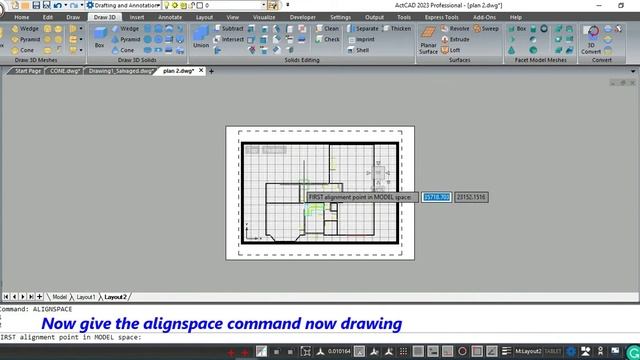Click the Save icon in quick access toolbar
The image size is (640, 360).
pos(36,5)
